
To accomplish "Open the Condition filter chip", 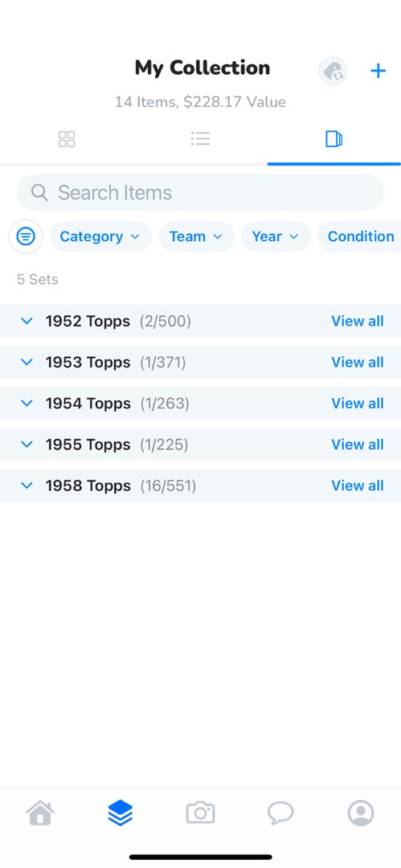I will [359, 237].
